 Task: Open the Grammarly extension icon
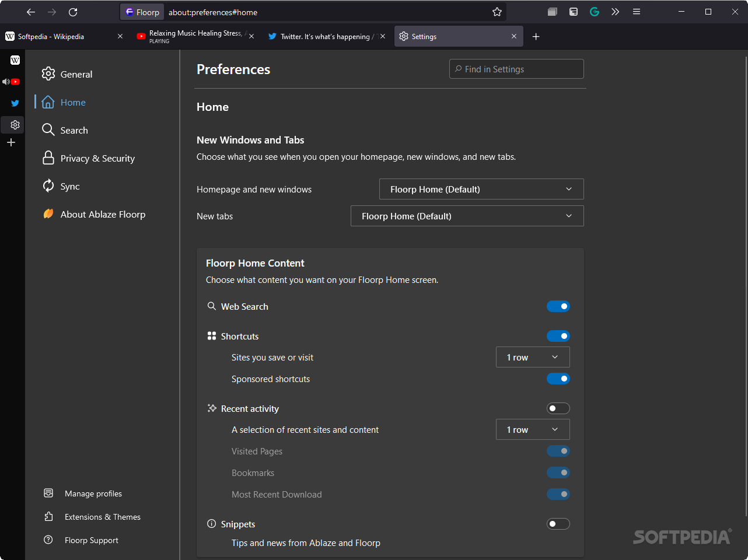595,12
